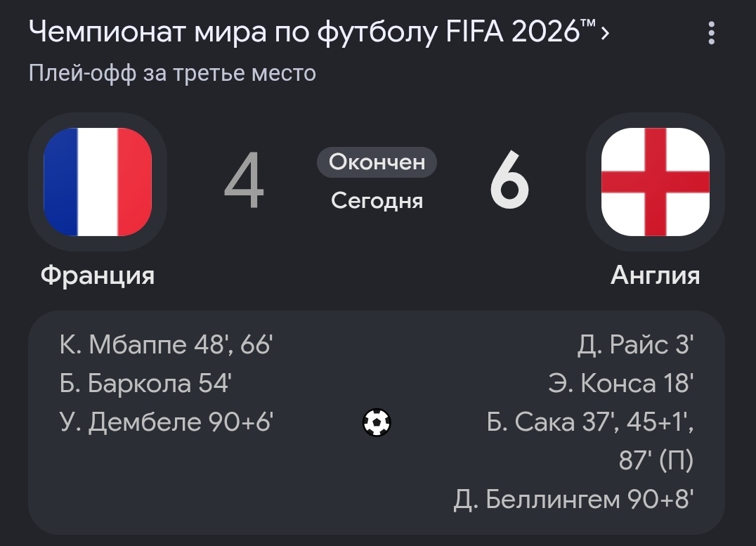Click the Окончен status badge

(377, 162)
